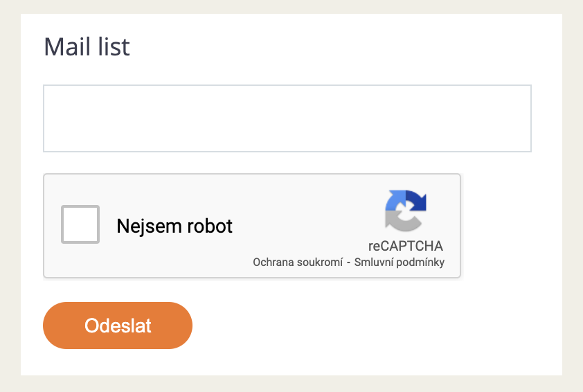Place cursor in the empty email input box
Image resolution: width=583 pixels, height=392 pixels.
(x=287, y=118)
